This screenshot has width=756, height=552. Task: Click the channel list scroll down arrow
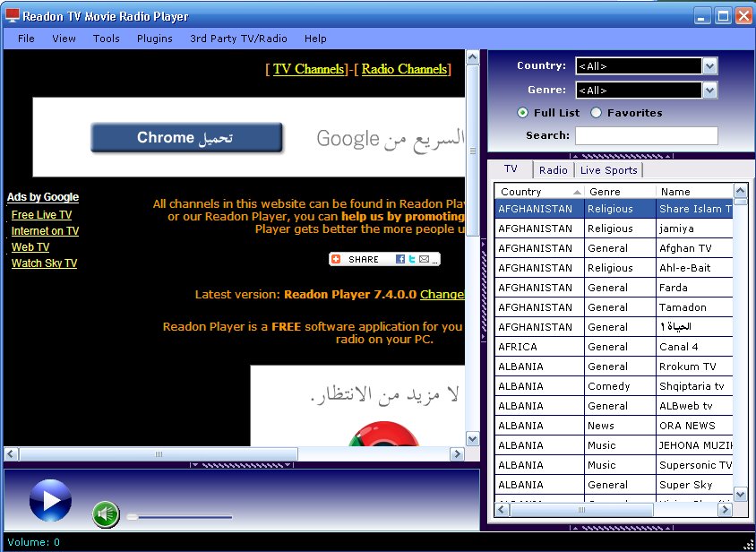(x=740, y=494)
